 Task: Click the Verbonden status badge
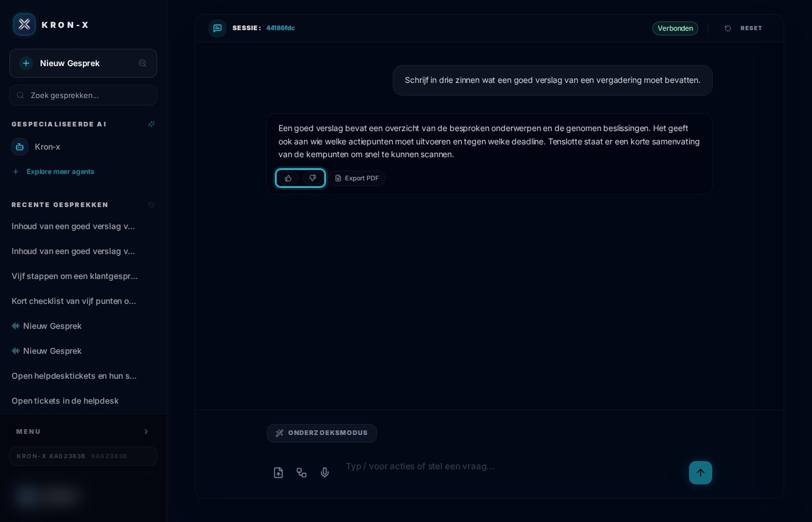675,28
